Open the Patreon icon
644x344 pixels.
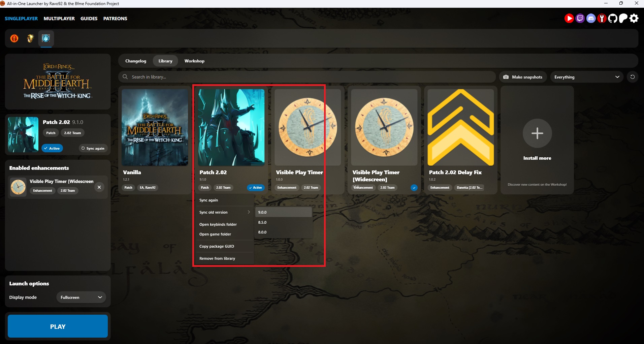pos(623,19)
